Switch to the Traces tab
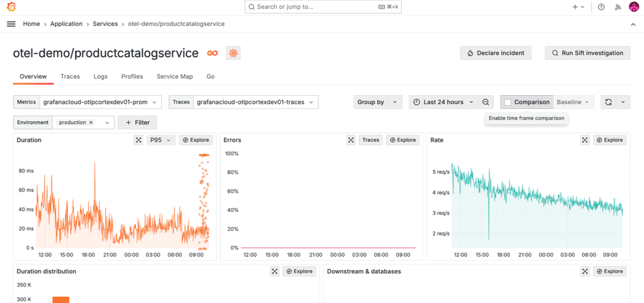This screenshot has width=644, height=303. pos(70,76)
